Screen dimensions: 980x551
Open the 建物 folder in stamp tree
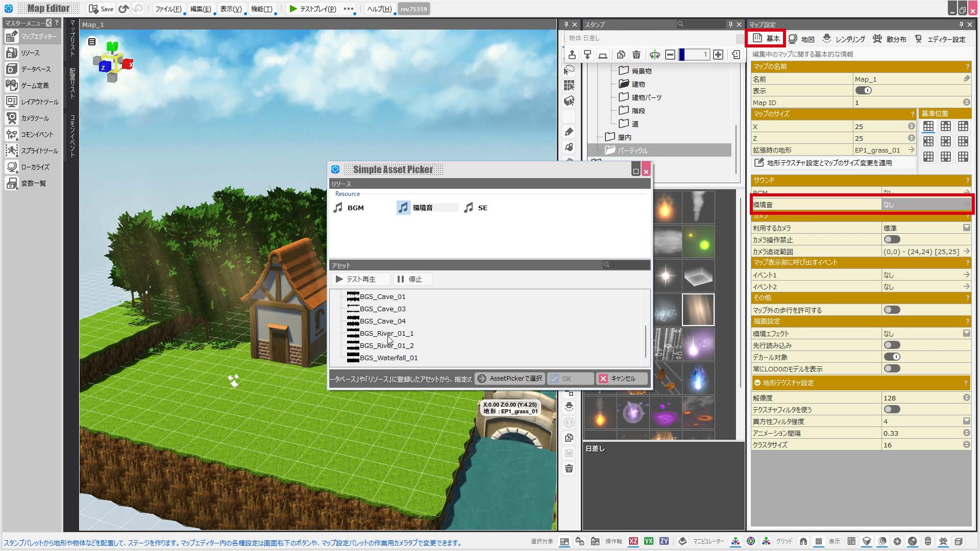pyautogui.click(x=632, y=84)
